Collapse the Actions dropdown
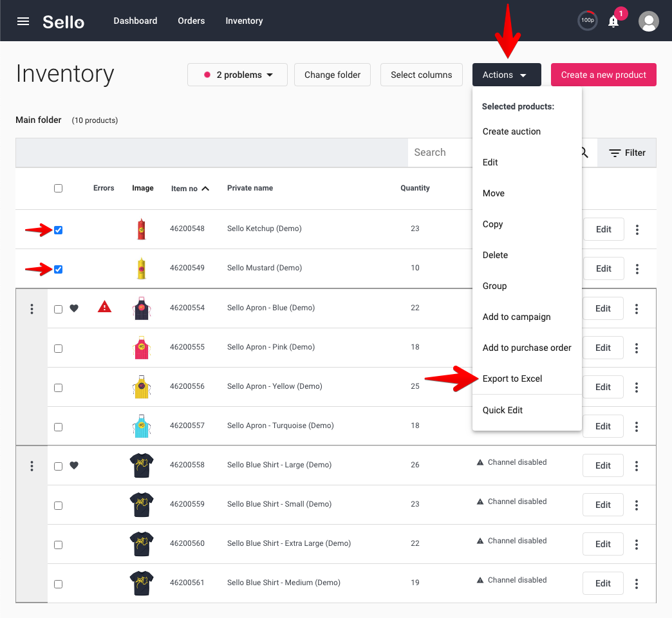Screen dimensions: 672x618 507,75
